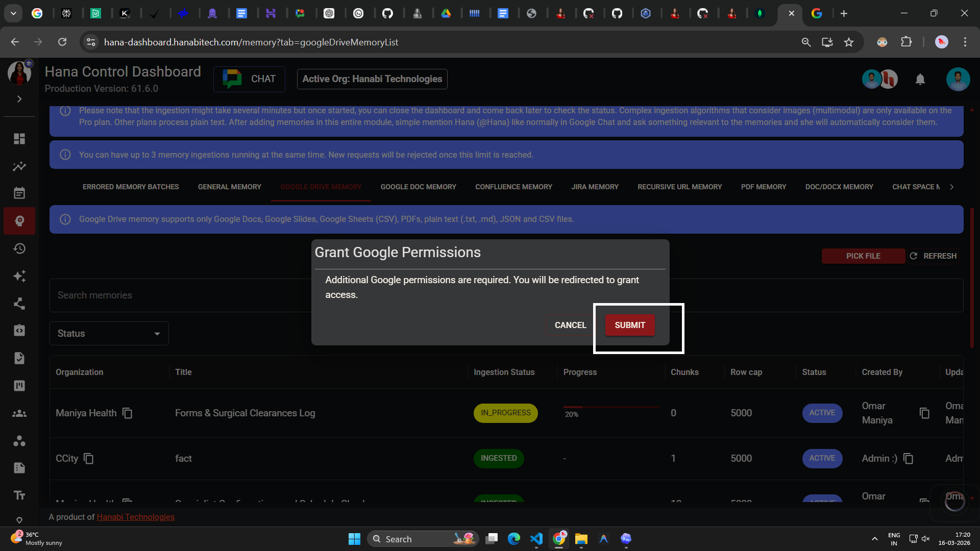Click the right arrow to reveal more memory tabs
The image size is (980, 551).
[x=951, y=187]
